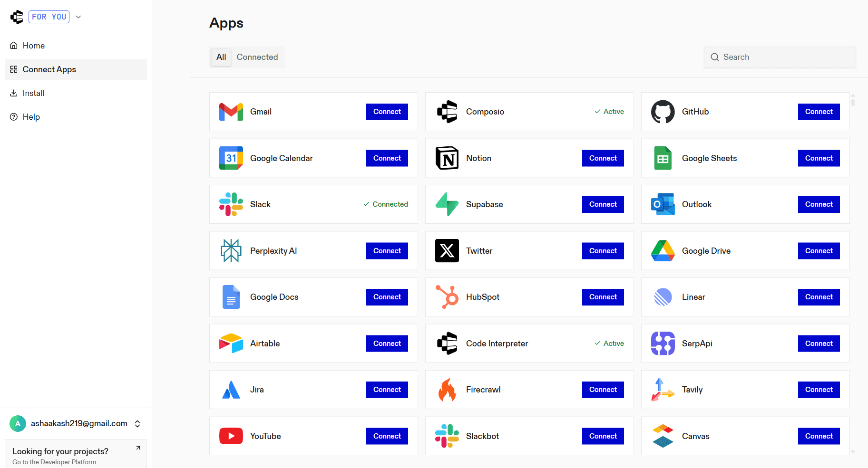Screen dimensions: 868x468
Task: Click the Gmail app logo
Action: (x=231, y=112)
